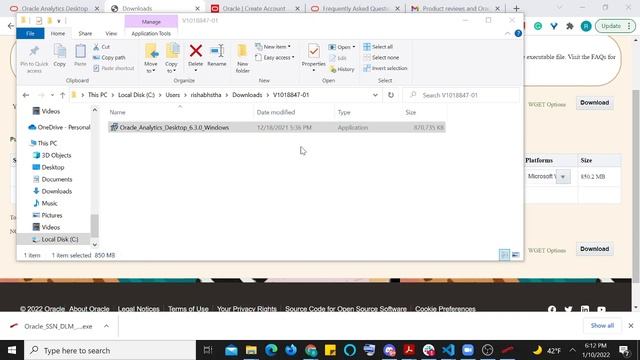Click Paste shortcut in ribbon
Image resolution: width=640 pixels, height=360 pixels.
(x=113, y=68)
